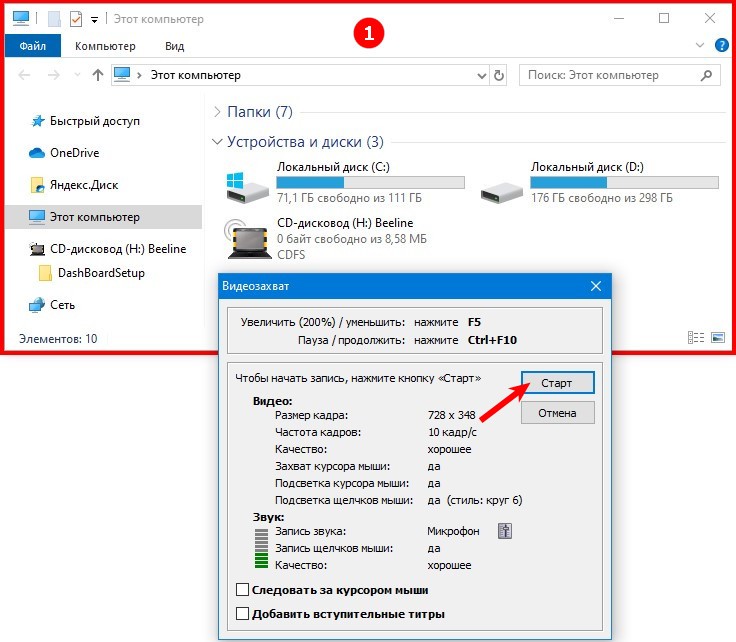
Task: Switch to details list view icon in status bar
Action: (696, 337)
